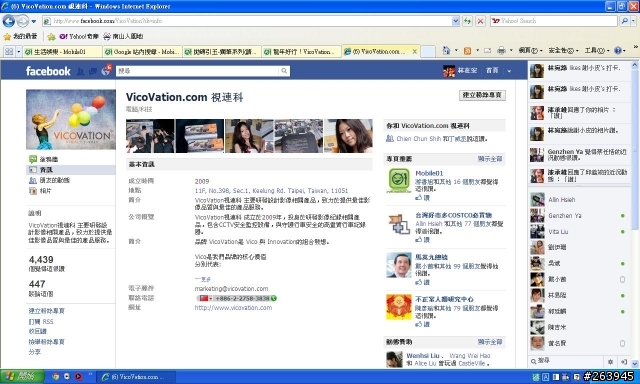Switch to the 生活板 Mobile01 tab
Image resolution: width=640 pixels, height=384 pixels.
click(62, 51)
